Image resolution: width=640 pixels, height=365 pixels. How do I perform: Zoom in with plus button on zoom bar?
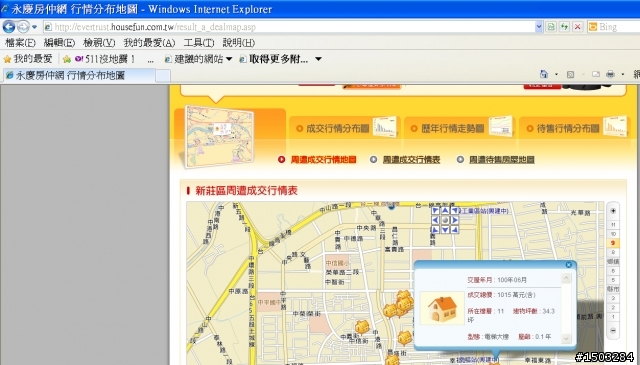pyautogui.click(x=613, y=211)
